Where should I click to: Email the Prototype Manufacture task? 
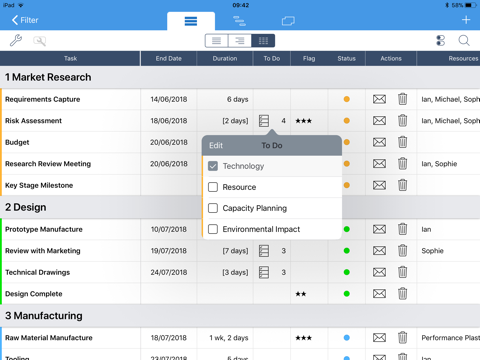pyautogui.click(x=379, y=229)
